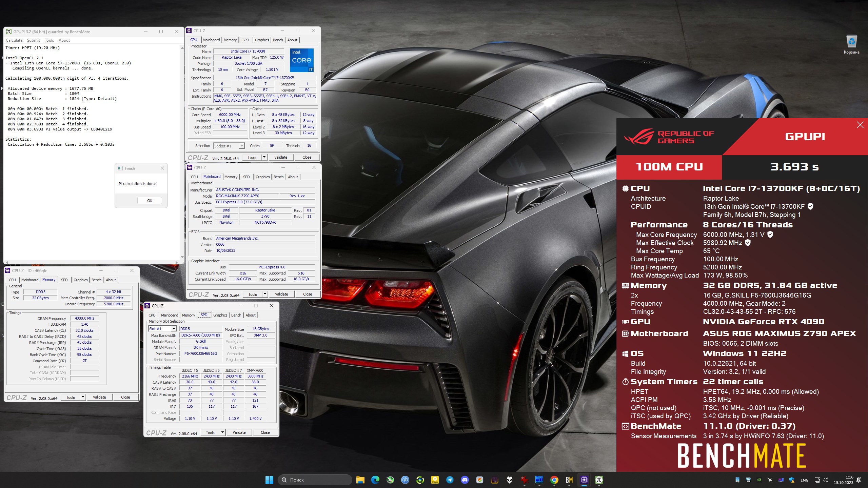The image size is (868, 488).
Task: Click the Uncore Frequency 5200.0 MHz value
Action: pyautogui.click(x=114, y=304)
